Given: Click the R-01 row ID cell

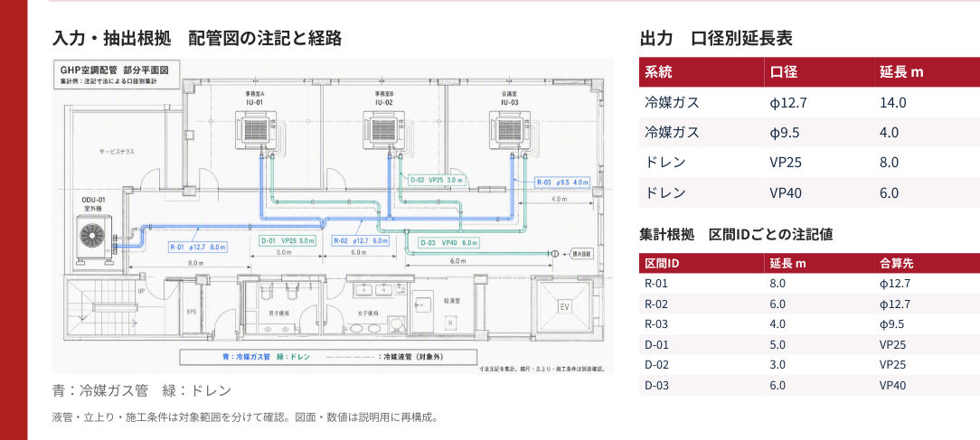Looking at the screenshot, I should click(656, 283).
